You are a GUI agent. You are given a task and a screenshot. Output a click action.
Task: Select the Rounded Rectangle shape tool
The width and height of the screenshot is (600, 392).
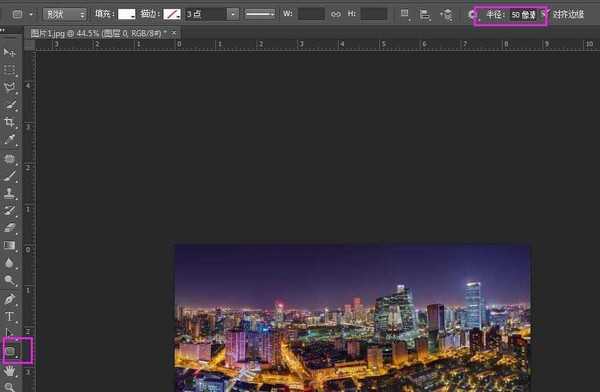[10, 350]
